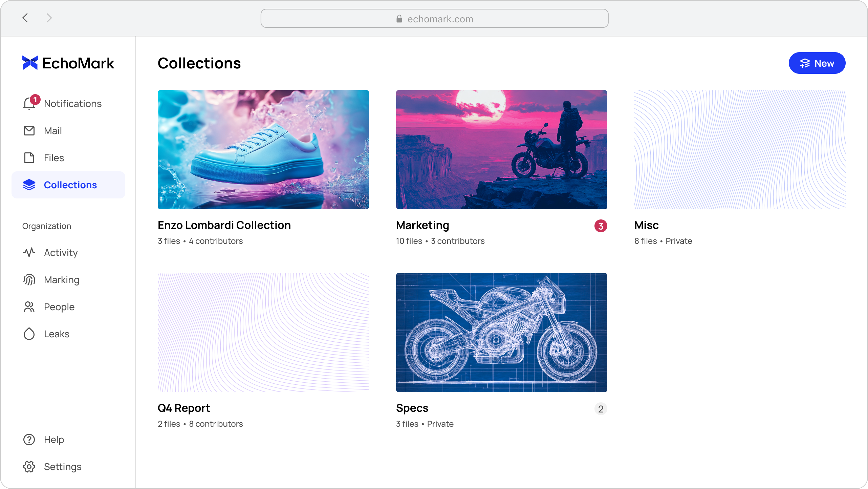The width and height of the screenshot is (868, 489).
Task: Go back with the browser back arrow
Action: 25,18
